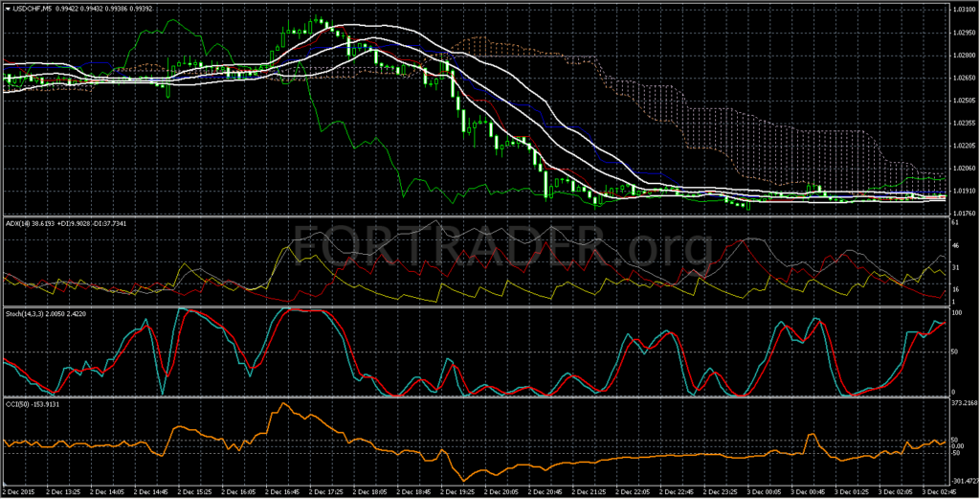Click the 1.02650 price level label

[963, 79]
